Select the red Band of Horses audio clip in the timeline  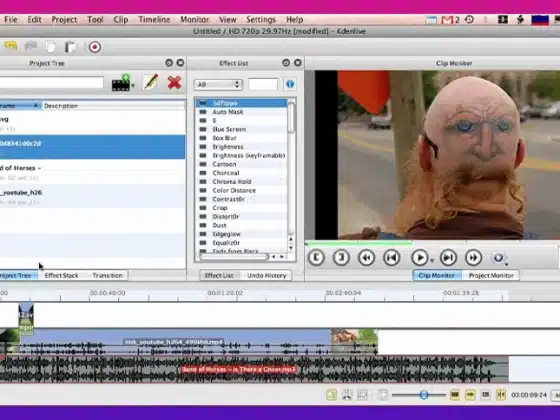click(x=254, y=369)
